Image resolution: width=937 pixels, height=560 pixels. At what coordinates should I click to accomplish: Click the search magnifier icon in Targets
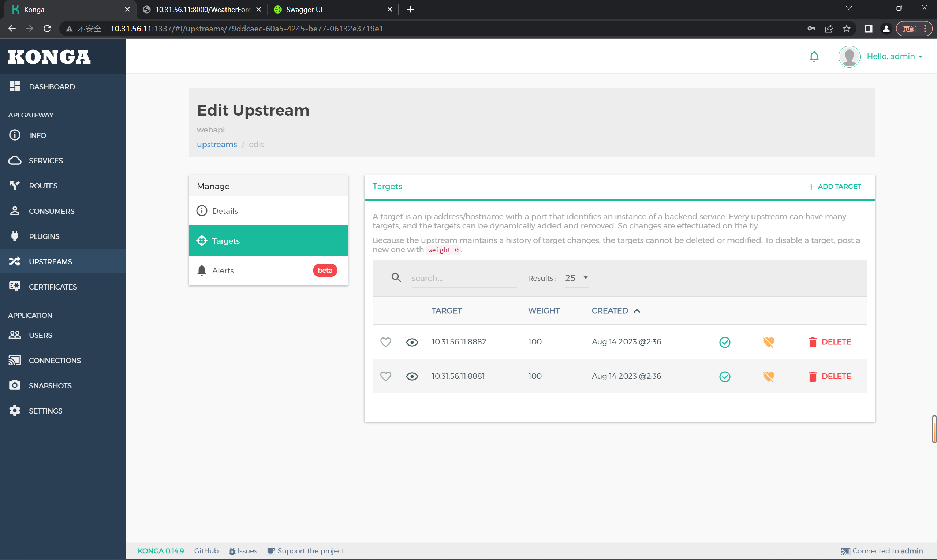(396, 278)
